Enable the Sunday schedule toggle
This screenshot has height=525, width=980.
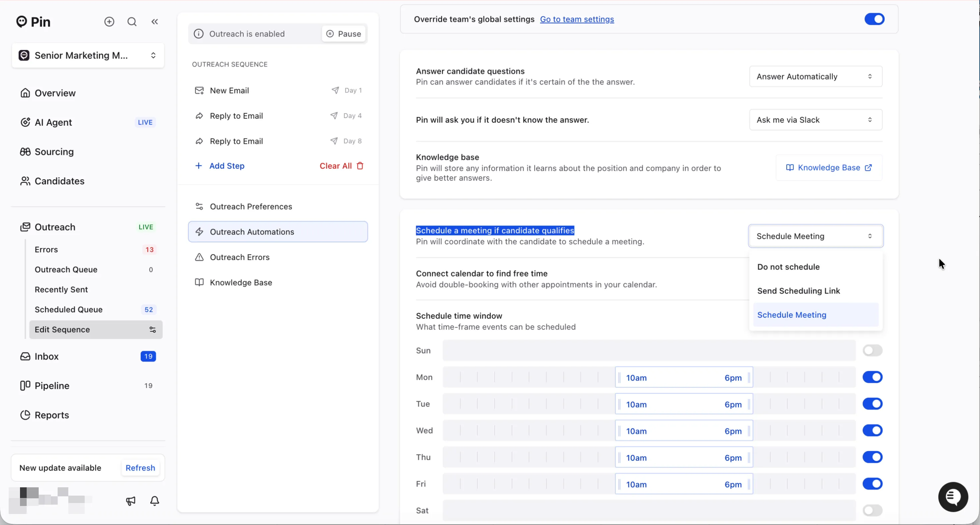click(872, 351)
